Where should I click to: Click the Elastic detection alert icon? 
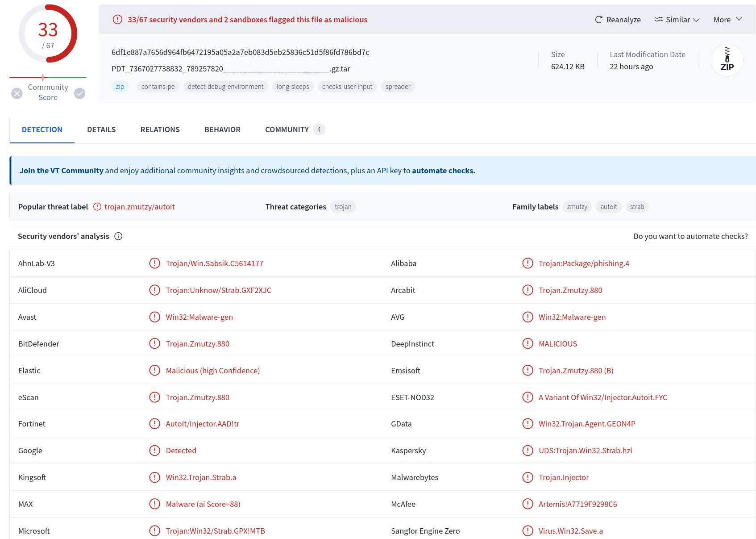pyautogui.click(x=154, y=371)
